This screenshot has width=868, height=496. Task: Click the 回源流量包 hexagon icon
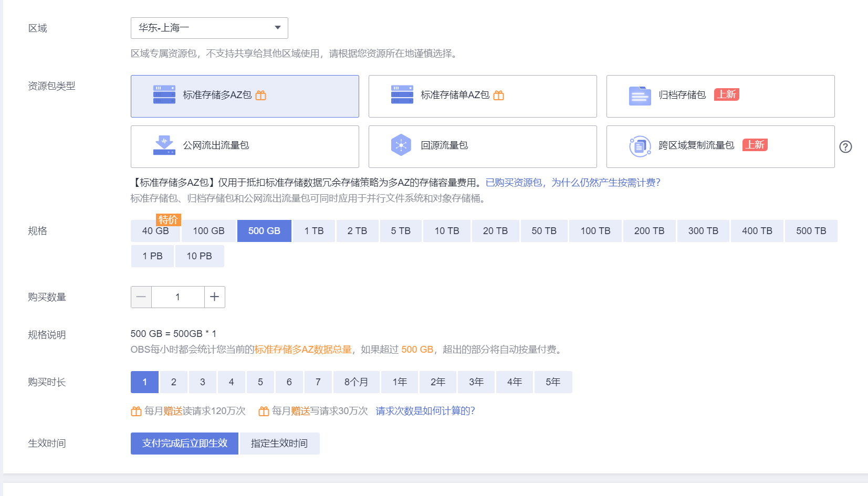(401, 145)
